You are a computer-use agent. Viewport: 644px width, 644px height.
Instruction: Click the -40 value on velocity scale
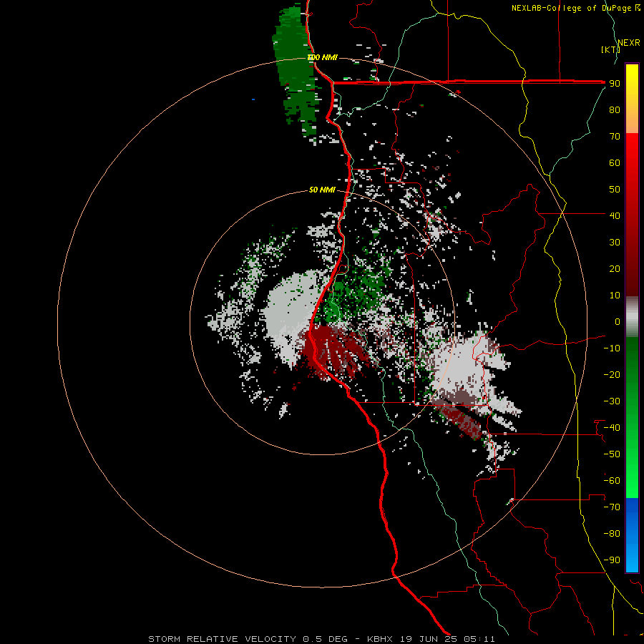point(612,428)
